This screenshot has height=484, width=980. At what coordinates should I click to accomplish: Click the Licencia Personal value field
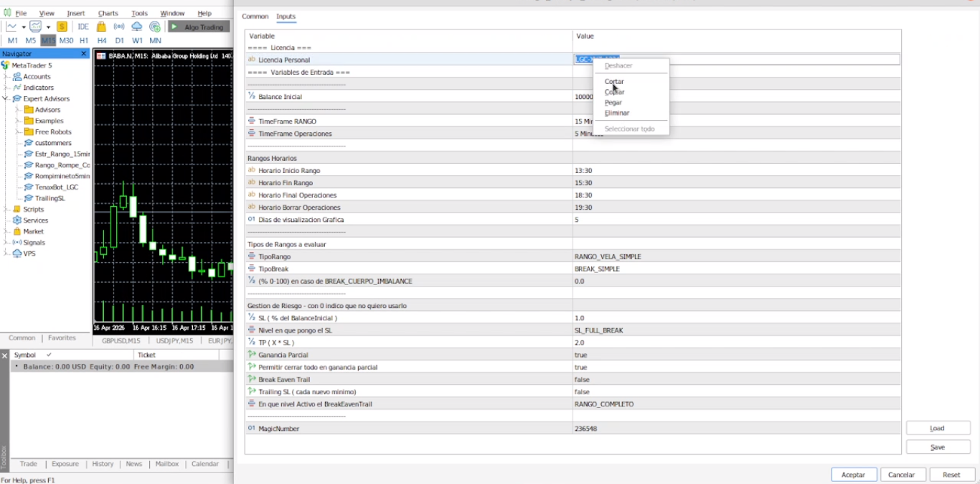tap(737, 60)
